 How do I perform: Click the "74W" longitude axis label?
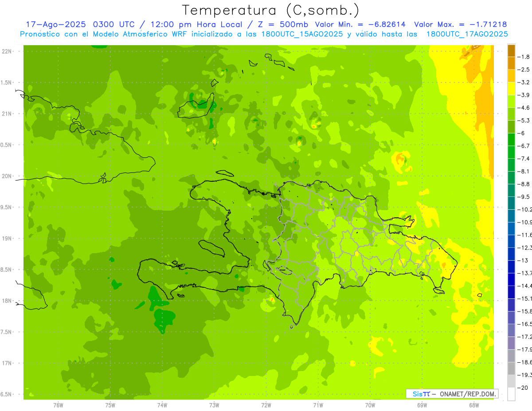click(162, 405)
